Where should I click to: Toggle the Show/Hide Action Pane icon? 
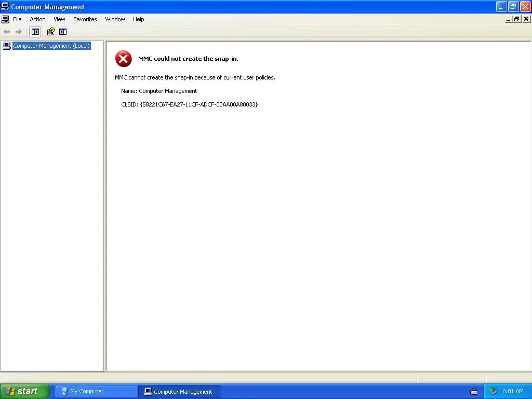point(63,32)
